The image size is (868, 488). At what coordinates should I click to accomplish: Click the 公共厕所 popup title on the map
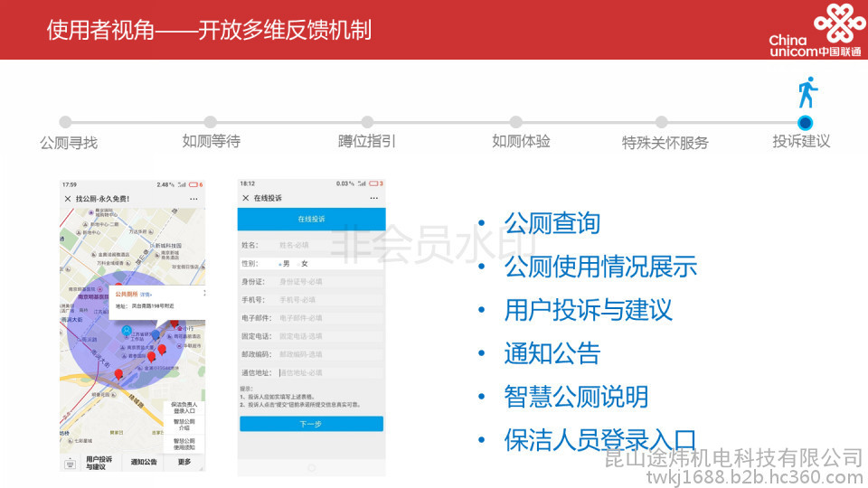[127, 295]
